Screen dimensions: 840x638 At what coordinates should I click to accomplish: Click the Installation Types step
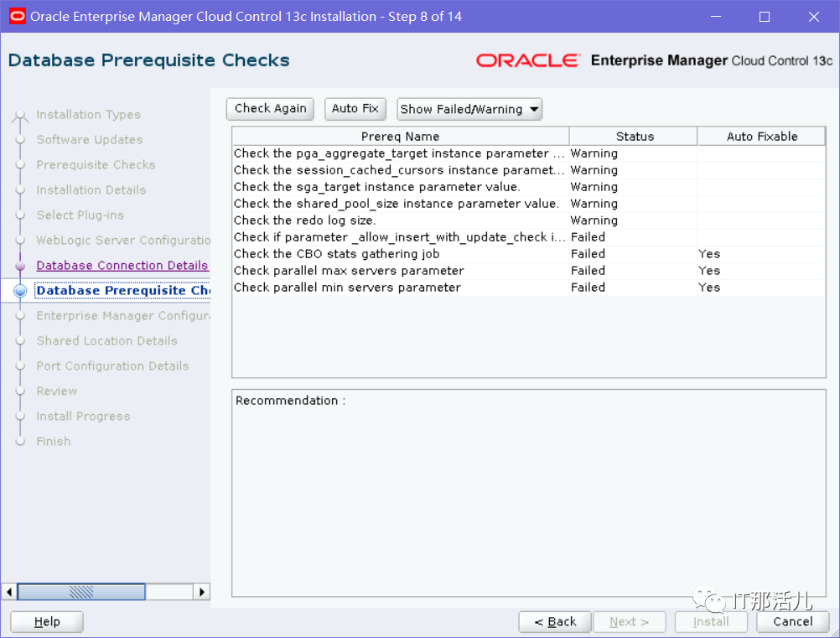pyautogui.click(x=88, y=115)
